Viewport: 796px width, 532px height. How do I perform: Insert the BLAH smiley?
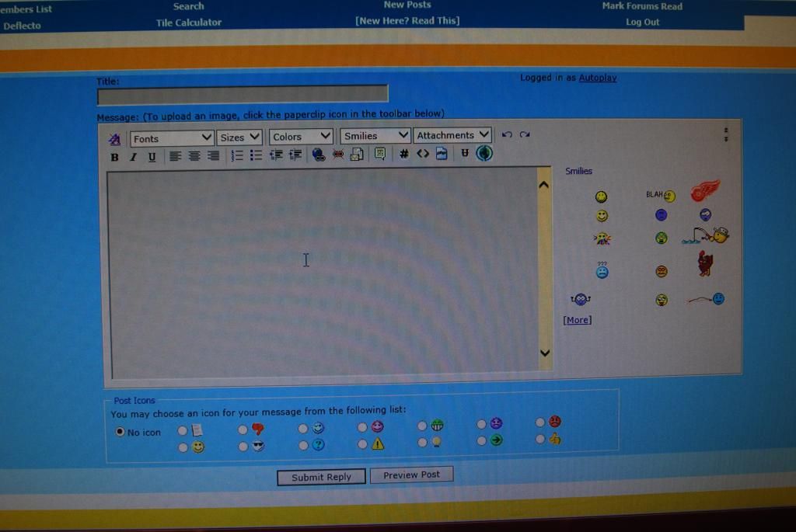[x=661, y=195]
